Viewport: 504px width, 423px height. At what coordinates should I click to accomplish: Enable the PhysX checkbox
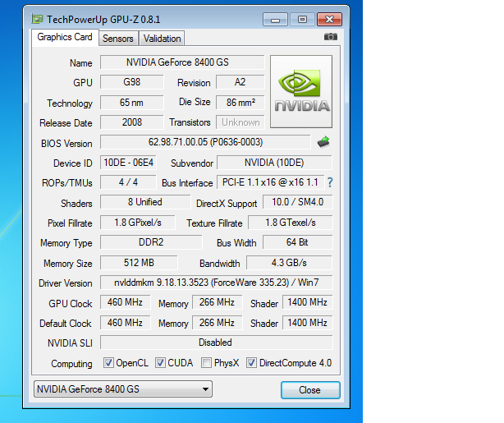206,363
